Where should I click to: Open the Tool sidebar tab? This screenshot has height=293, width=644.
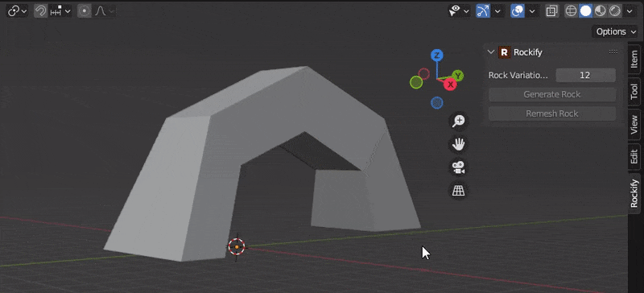click(634, 92)
